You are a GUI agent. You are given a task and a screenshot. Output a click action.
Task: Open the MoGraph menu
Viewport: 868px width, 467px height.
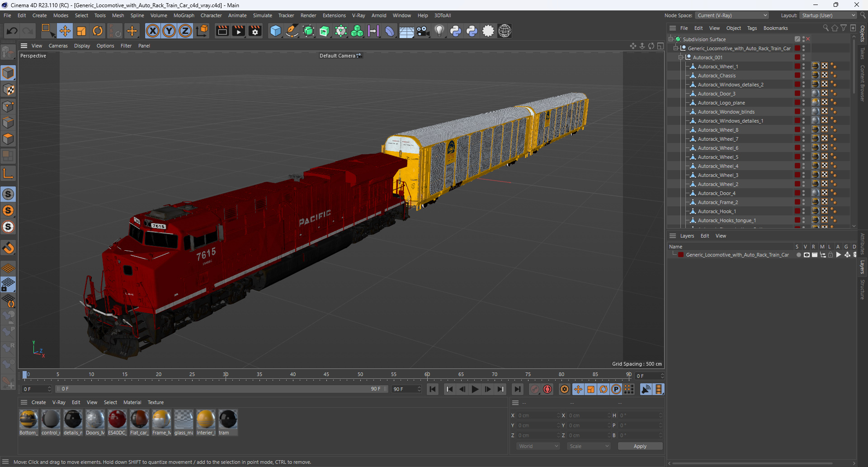[184, 15]
